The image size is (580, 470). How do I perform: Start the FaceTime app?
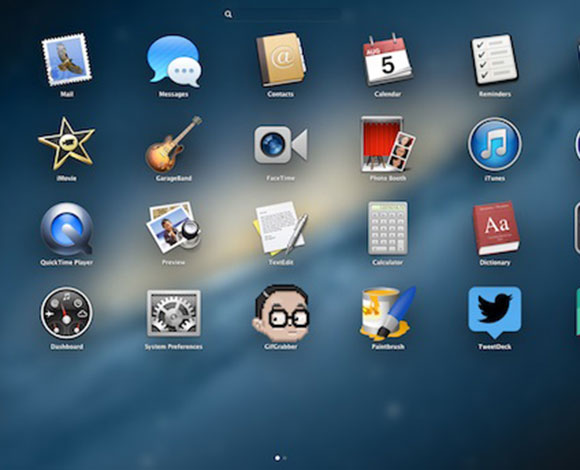[x=281, y=145]
